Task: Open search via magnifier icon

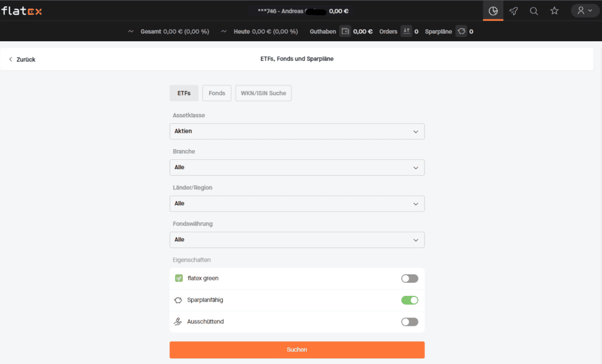Action: pos(534,11)
